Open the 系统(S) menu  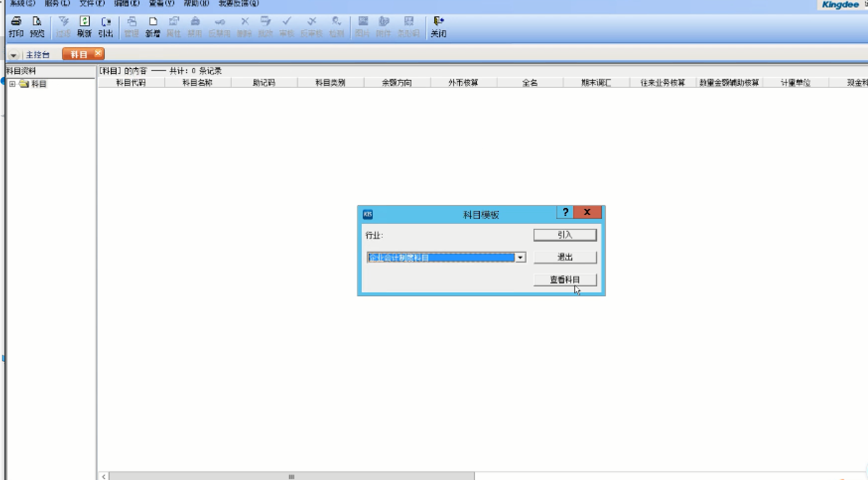pos(22,3)
